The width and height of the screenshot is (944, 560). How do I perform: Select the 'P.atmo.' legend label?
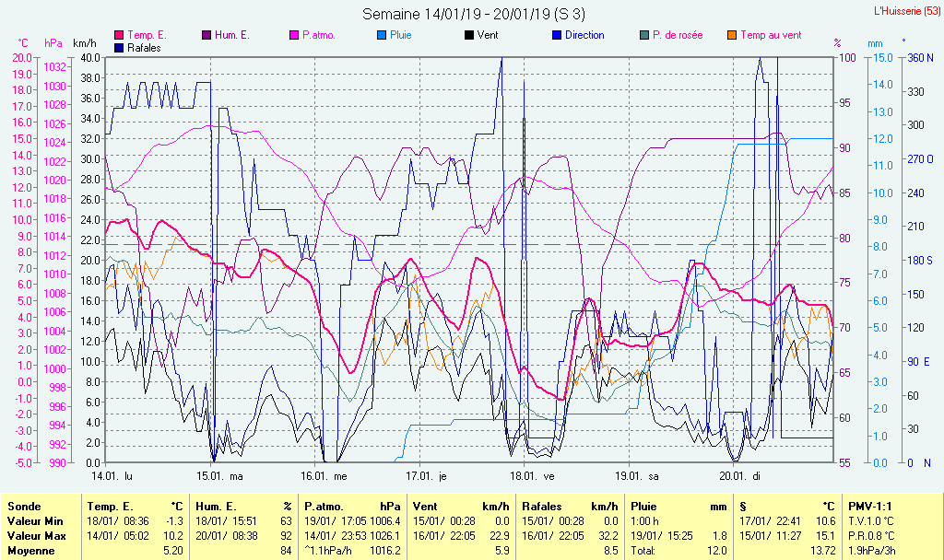click(x=319, y=36)
